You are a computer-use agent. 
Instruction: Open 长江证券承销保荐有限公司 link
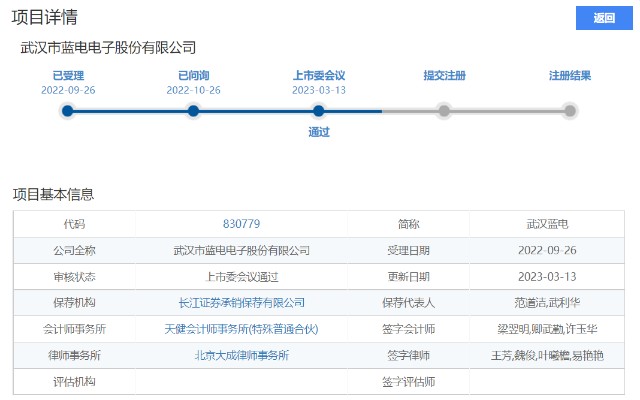(x=241, y=302)
